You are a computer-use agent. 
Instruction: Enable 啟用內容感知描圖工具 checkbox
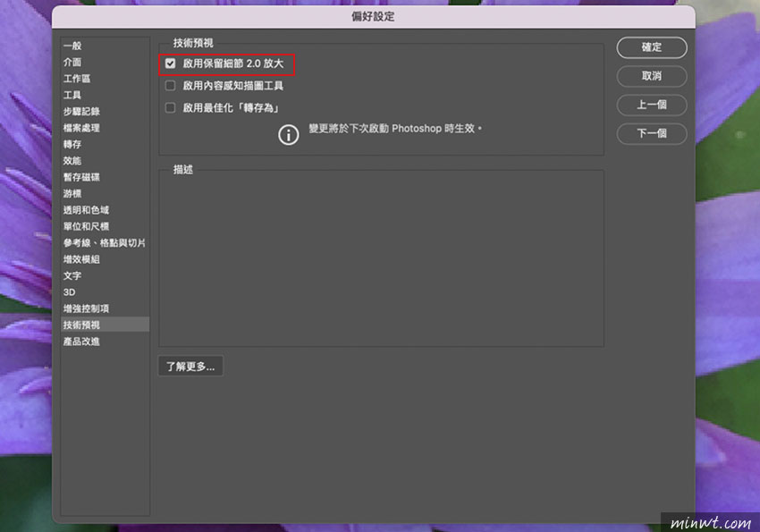point(170,86)
